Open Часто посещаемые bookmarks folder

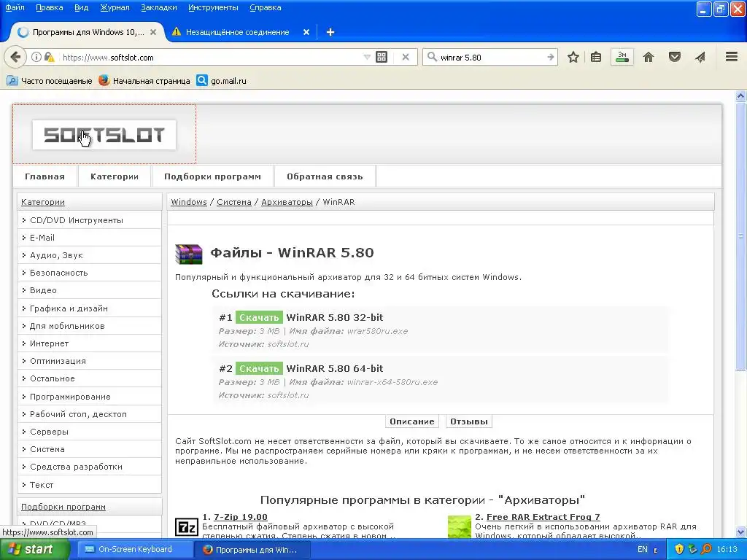point(50,81)
